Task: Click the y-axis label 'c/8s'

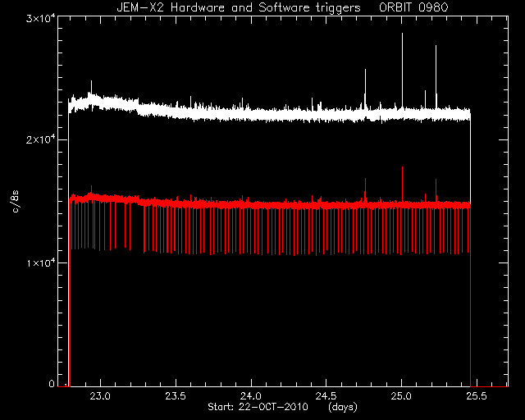Action: [x=16, y=202]
